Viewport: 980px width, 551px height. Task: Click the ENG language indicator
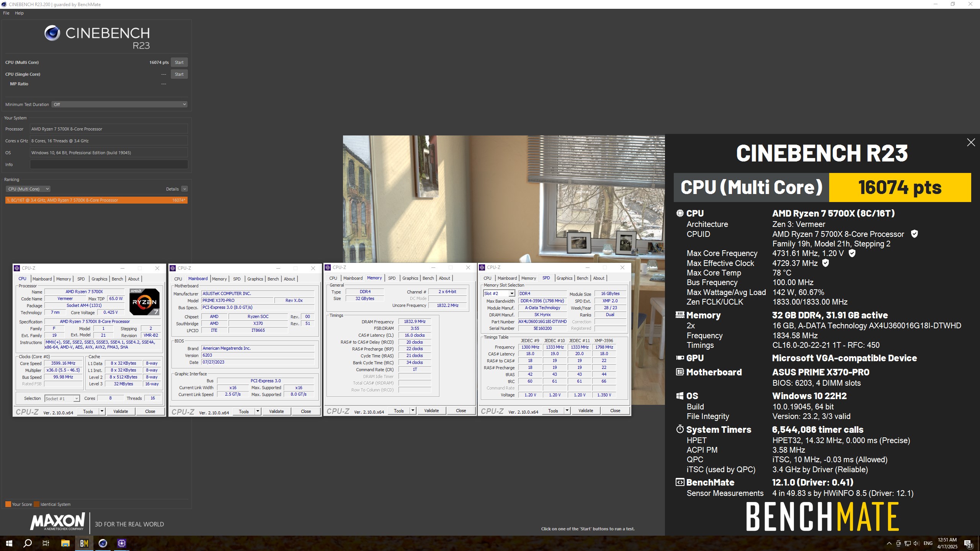928,543
